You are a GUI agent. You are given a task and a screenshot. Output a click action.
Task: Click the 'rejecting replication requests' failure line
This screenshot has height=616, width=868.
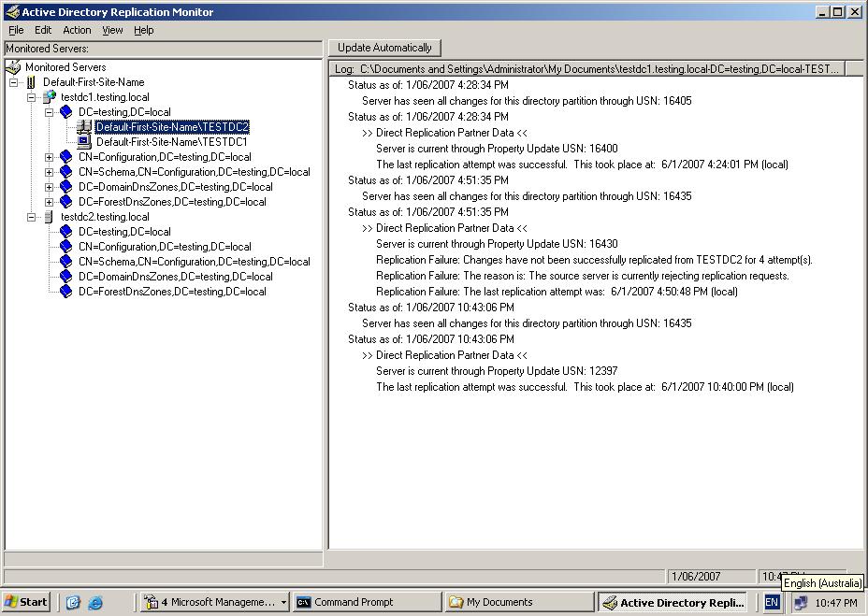pyautogui.click(x=583, y=276)
